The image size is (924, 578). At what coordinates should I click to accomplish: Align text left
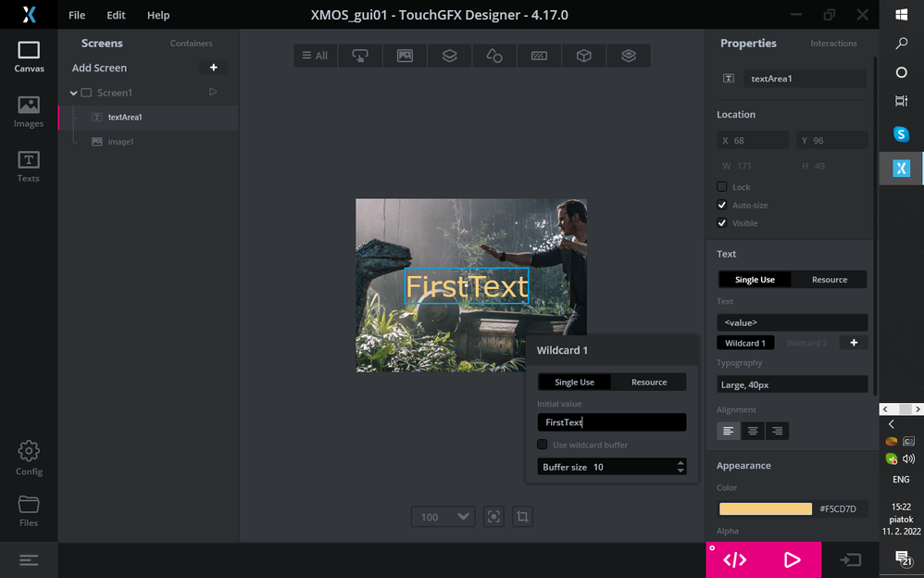click(729, 431)
